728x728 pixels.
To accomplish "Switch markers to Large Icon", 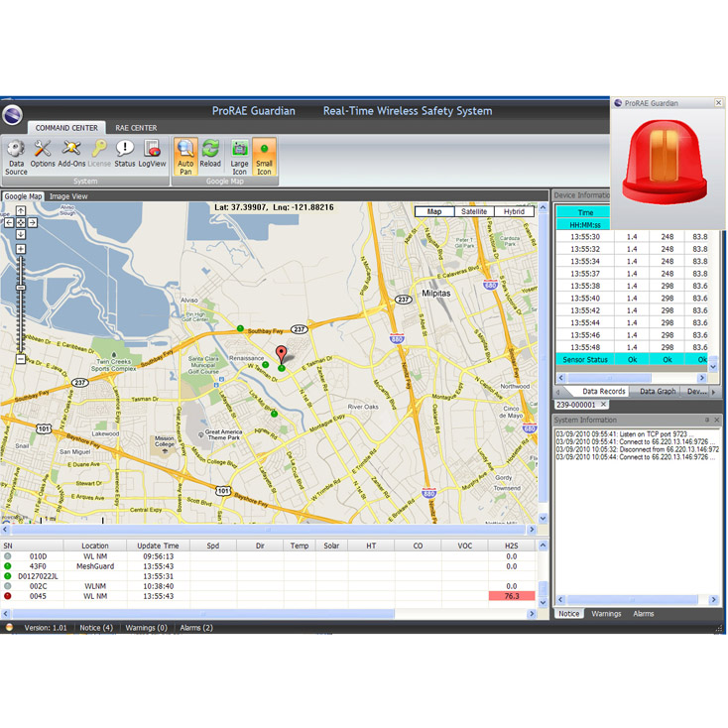I will click(240, 158).
